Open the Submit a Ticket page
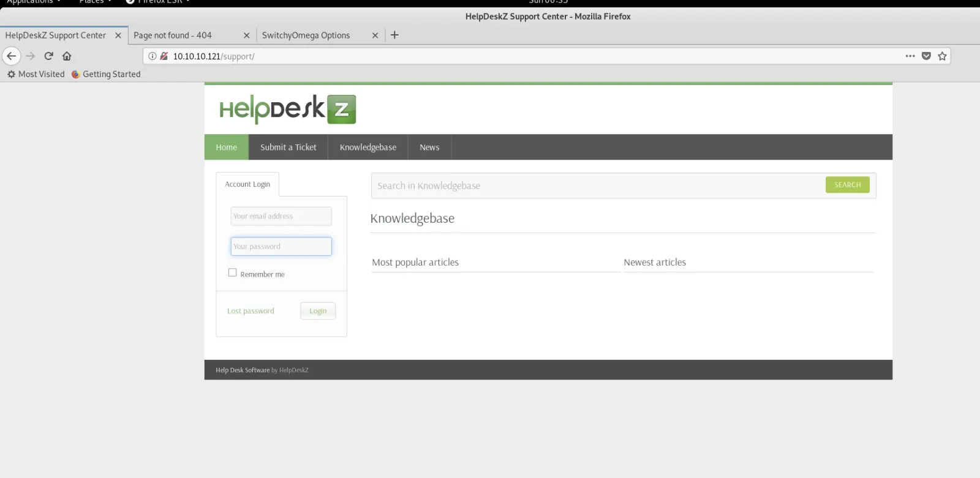Screen dimensions: 980x478 coord(288,147)
